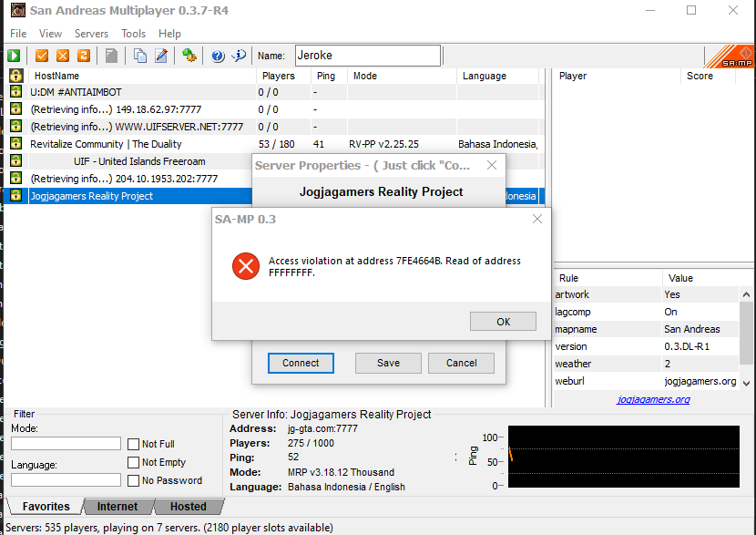Viewport: 756px width, 535px height.
Task: Open the jogjagamers.org link
Action: [x=653, y=399]
